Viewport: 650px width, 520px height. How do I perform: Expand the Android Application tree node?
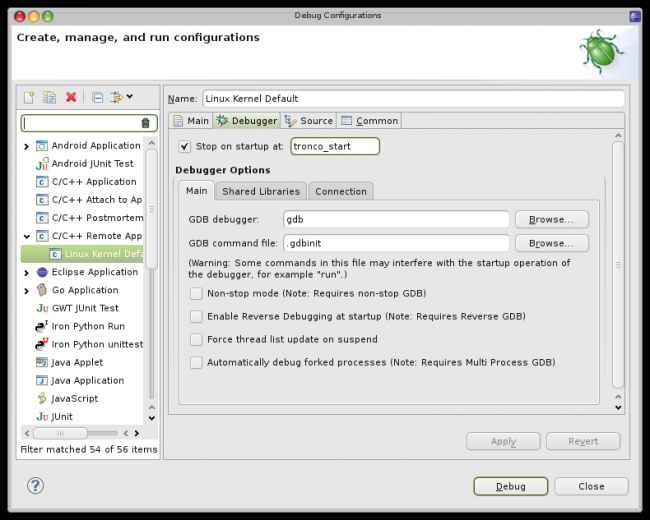pos(27,146)
